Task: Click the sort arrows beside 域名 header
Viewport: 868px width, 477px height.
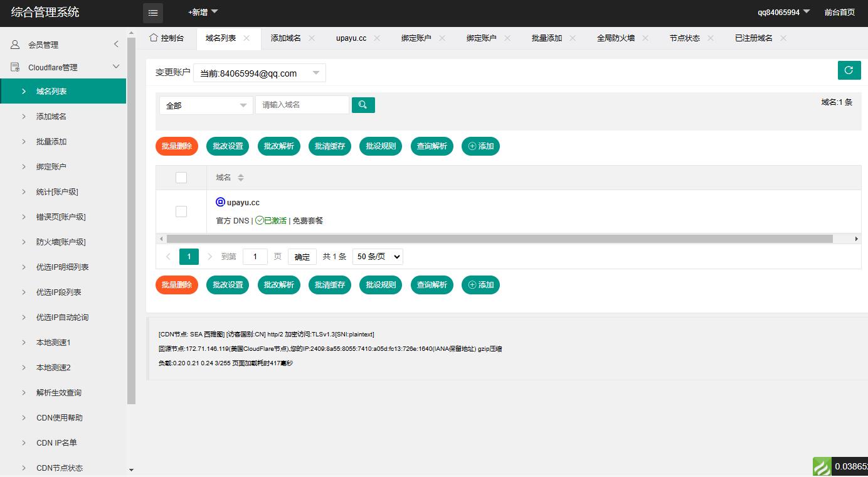Action: (241, 178)
